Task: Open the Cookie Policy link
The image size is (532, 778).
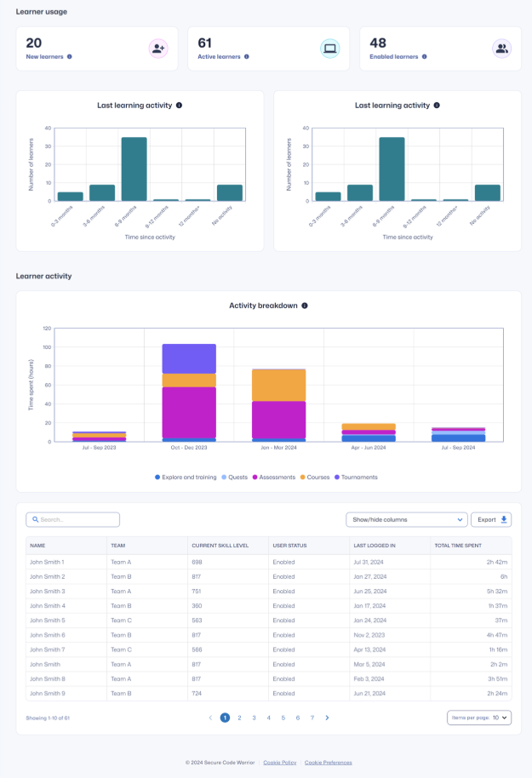Action: (280, 763)
